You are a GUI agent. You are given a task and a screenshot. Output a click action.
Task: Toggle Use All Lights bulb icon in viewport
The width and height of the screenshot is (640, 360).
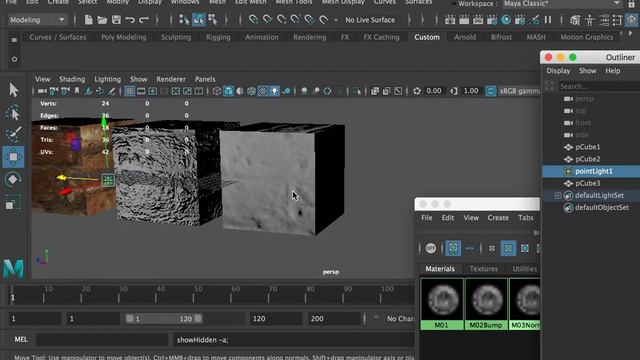coord(275,91)
